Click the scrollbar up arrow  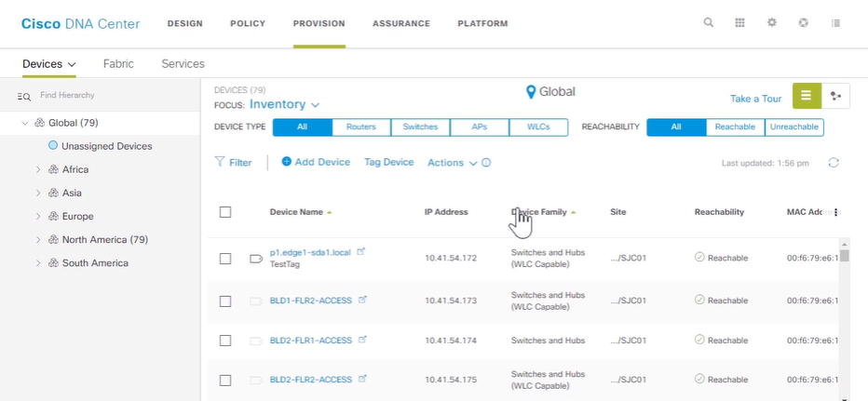click(844, 244)
